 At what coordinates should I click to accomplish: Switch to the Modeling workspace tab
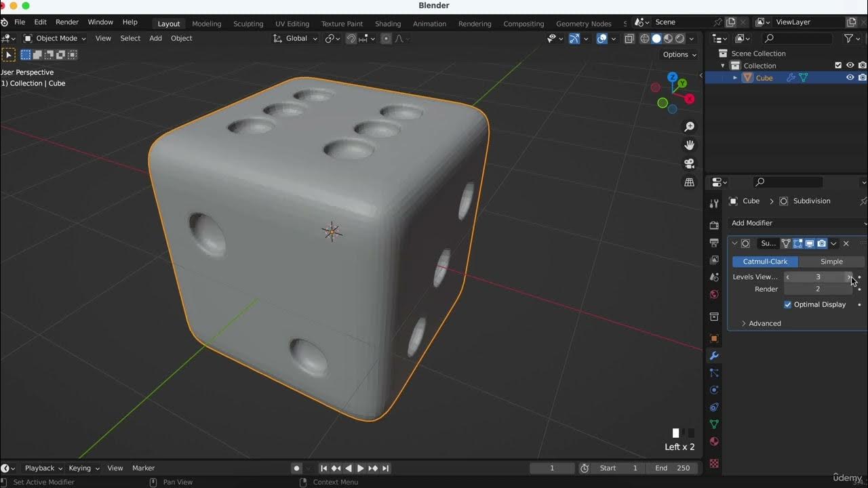207,24
